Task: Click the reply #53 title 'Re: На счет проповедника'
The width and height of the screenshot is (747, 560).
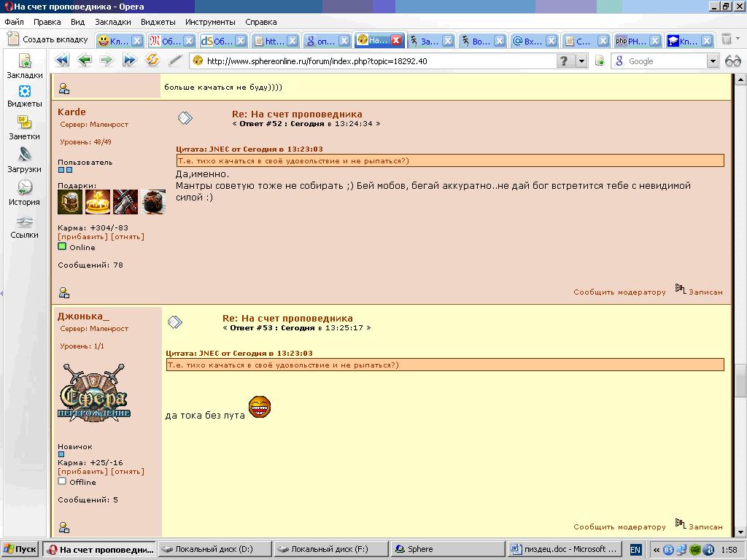Action: [x=287, y=318]
